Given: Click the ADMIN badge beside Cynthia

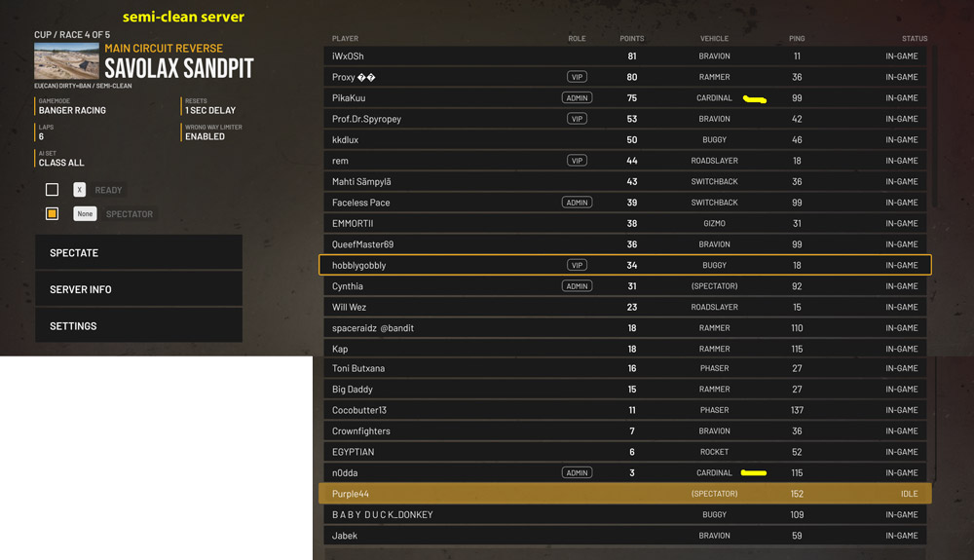Looking at the screenshot, I should pyautogui.click(x=577, y=286).
